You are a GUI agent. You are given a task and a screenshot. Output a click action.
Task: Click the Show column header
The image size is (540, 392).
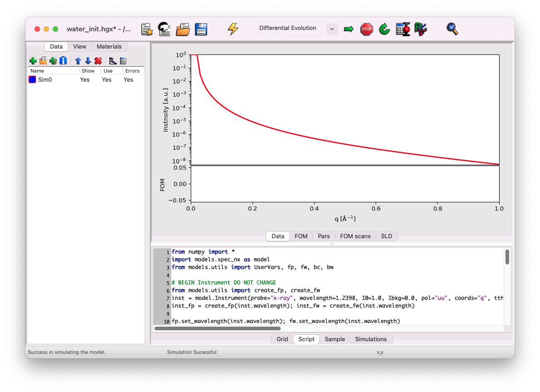click(x=89, y=71)
